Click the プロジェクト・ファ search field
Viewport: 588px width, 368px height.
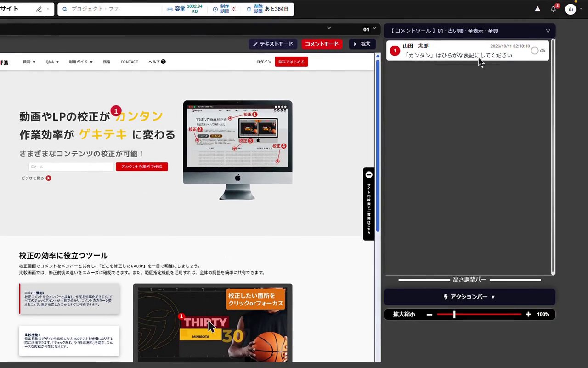coord(109,9)
